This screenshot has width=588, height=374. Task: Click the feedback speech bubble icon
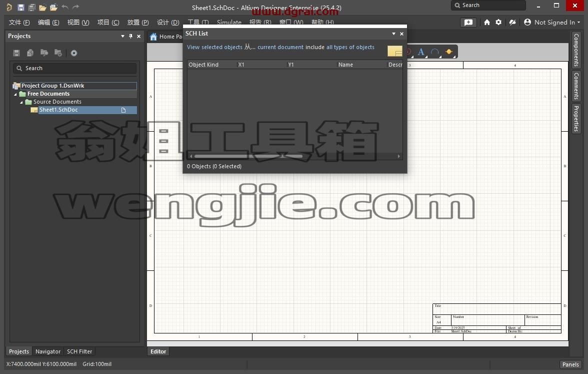[x=468, y=23]
